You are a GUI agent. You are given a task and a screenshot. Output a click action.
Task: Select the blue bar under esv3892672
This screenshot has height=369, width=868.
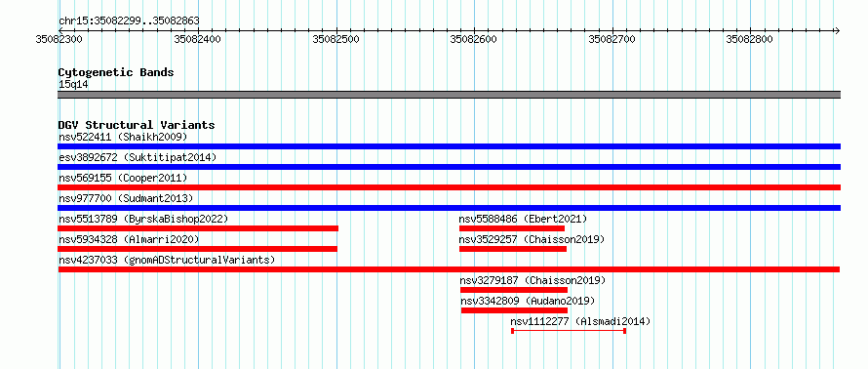click(449, 167)
